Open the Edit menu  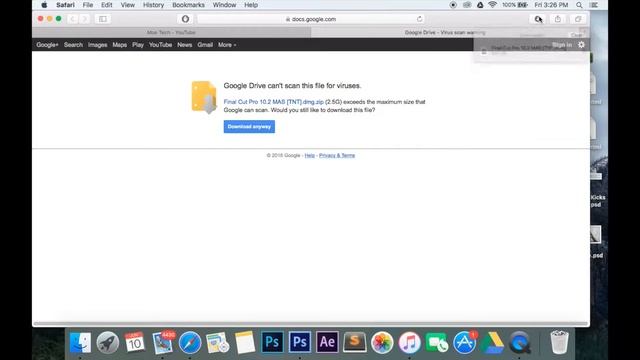click(107, 5)
